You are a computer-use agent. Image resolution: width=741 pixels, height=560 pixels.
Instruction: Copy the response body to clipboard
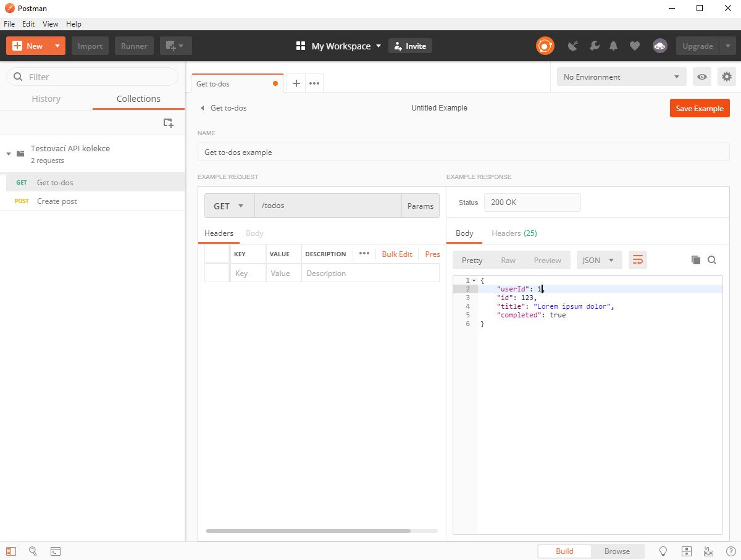tap(696, 260)
